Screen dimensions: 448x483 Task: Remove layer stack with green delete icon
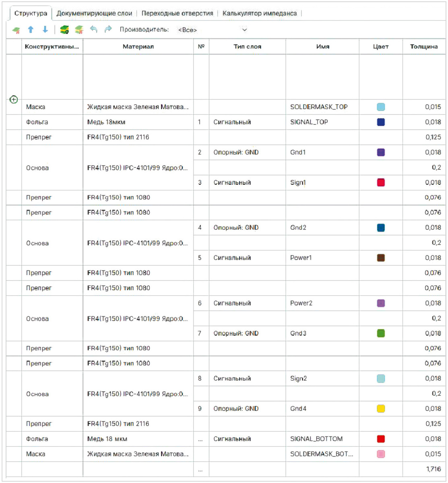coord(79,30)
